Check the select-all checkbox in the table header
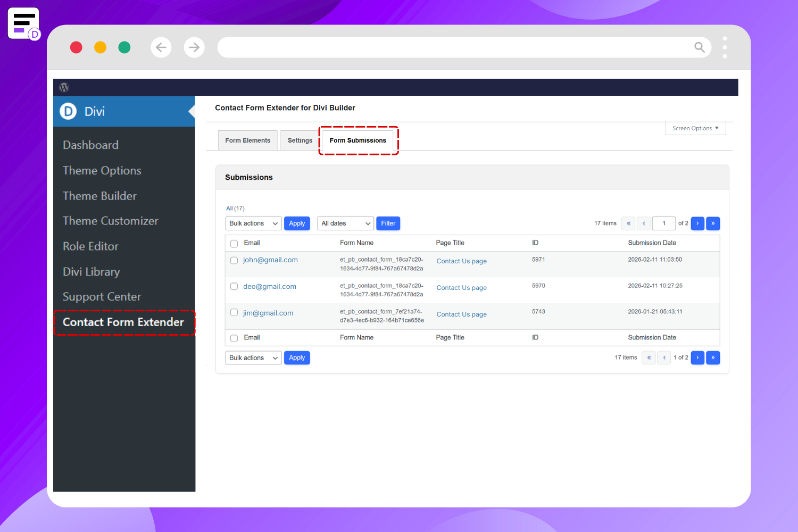This screenshot has height=532, width=798. pos(234,243)
